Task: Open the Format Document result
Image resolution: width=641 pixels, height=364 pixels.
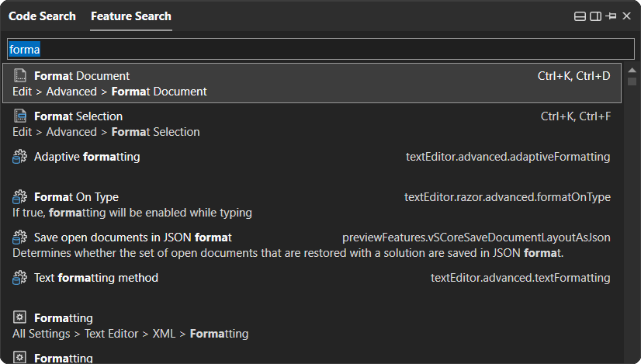Action: point(310,83)
